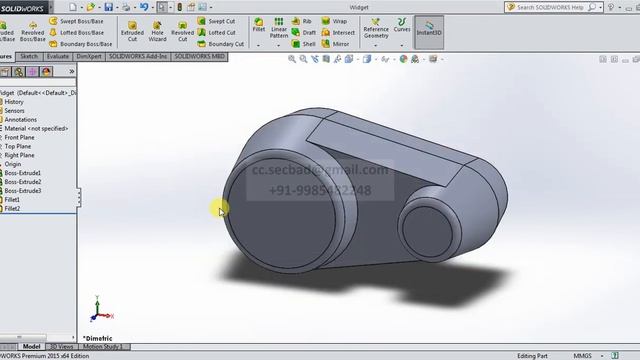This screenshot has width=640, height=360.
Task: Switch to the Evaluate tab
Action: (58, 56)
